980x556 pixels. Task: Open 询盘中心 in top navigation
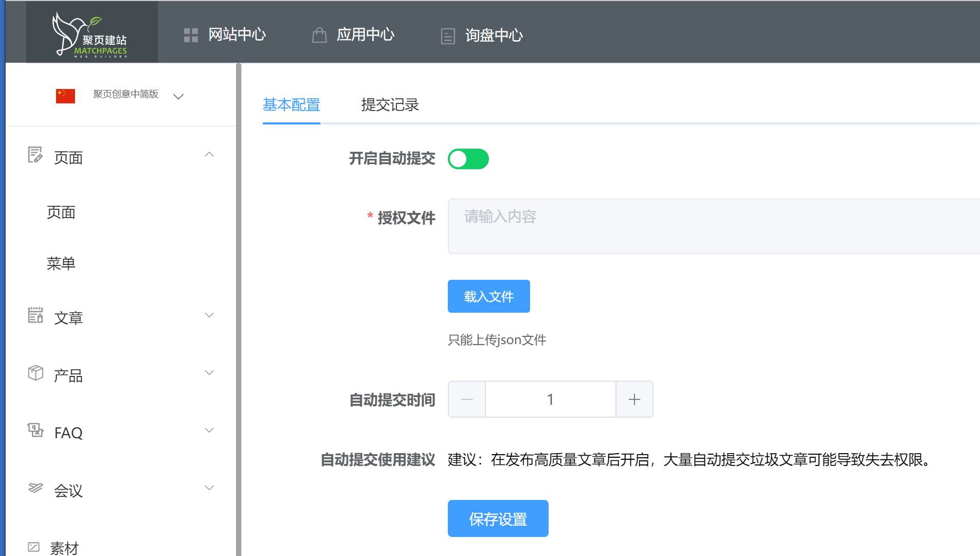tap(494, 35)
